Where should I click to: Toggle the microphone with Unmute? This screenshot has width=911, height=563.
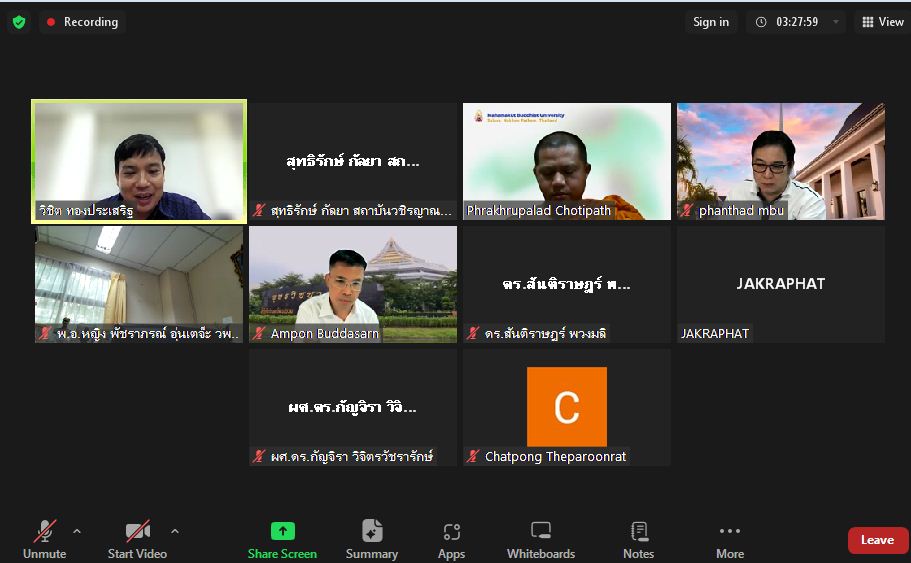tap(45, 539)
